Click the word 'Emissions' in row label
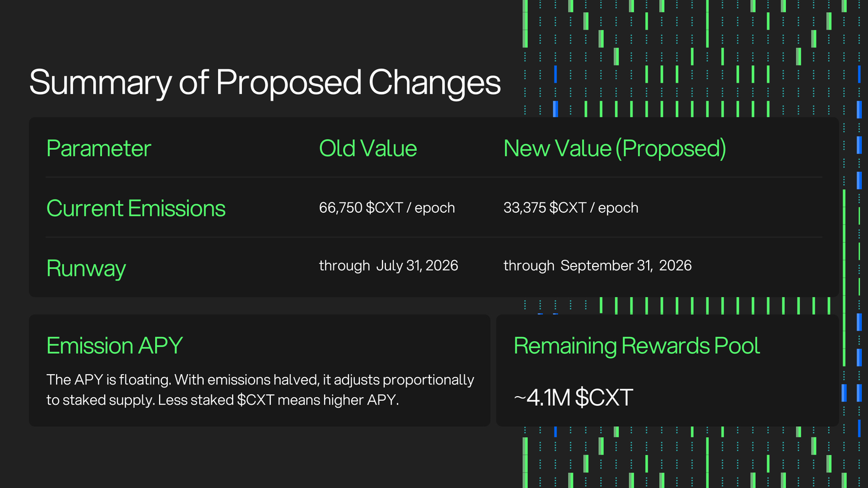This screenshot has height=488, width=868. pos(176,208)
